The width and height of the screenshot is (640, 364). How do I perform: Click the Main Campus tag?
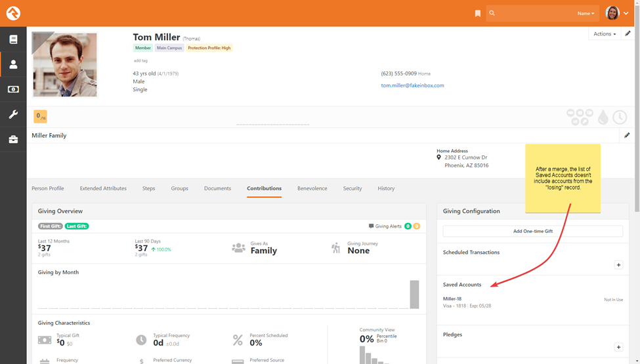click(169, 48)
